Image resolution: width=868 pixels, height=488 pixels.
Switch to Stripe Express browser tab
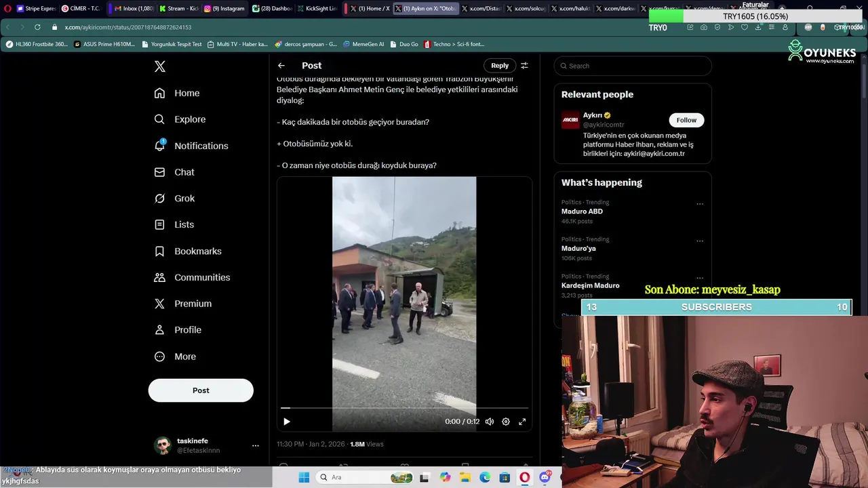point(36,9)
